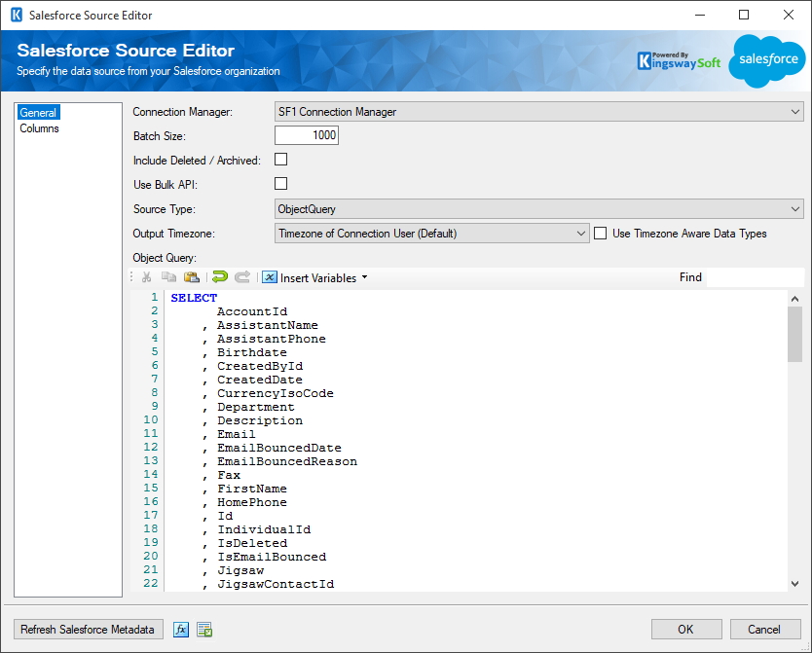Click EmailBouncedReason in the query
Screen dimensions: 812x653
287,461
